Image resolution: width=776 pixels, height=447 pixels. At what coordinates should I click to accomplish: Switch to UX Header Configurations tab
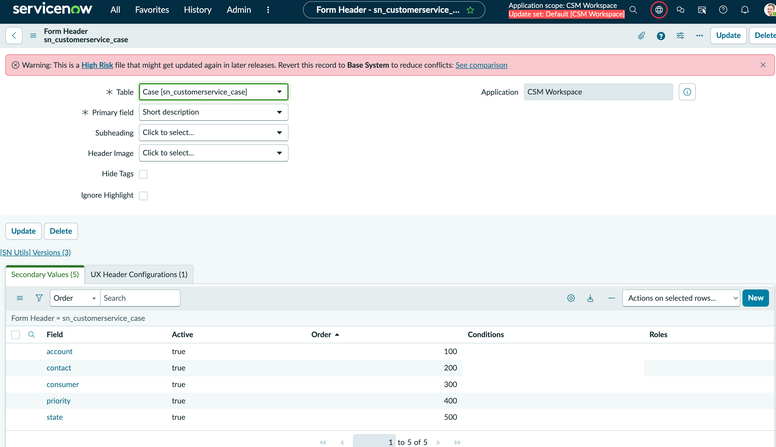(139, 274)
